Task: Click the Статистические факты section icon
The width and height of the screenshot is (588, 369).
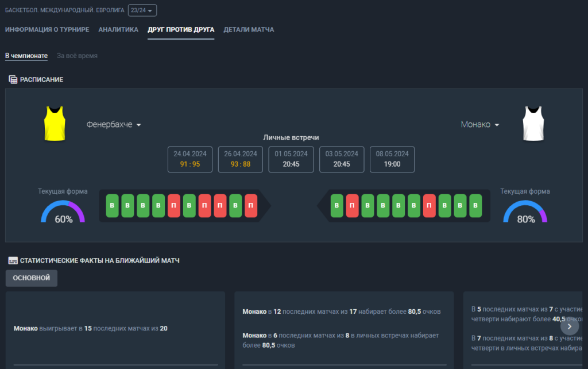Action: coord(13,260)
